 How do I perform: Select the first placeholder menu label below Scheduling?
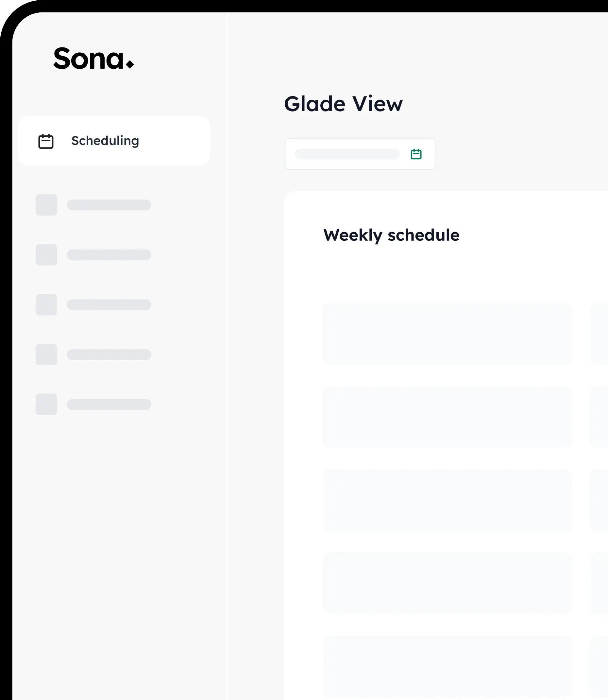[x=109, y=205]
